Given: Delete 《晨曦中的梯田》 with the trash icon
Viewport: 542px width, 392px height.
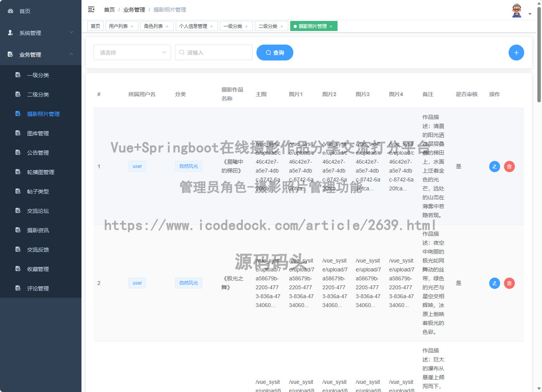Looking at the screenshot, I should pyautogui.click(x=509, y=166).
